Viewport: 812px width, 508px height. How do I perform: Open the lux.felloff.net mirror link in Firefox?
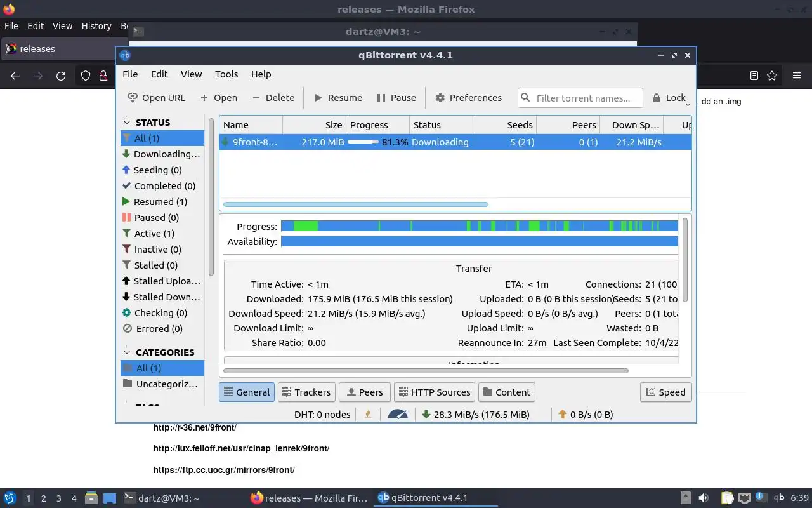tap(241, 448)
